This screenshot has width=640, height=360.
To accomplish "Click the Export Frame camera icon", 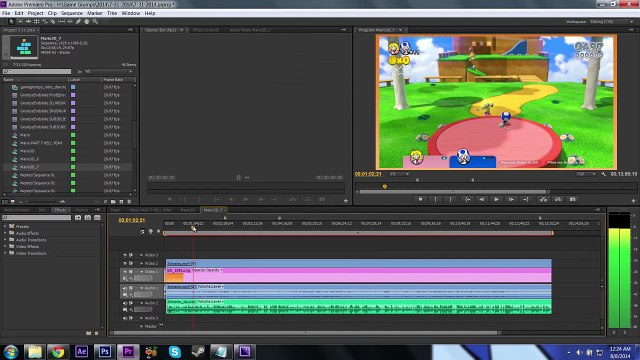I will pyautogui.click(x=573, y=199).
